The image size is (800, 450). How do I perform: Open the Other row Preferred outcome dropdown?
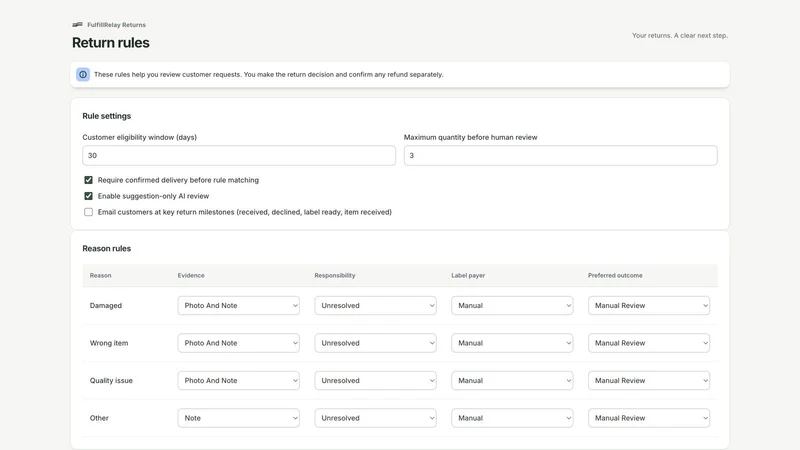(648, 418)
